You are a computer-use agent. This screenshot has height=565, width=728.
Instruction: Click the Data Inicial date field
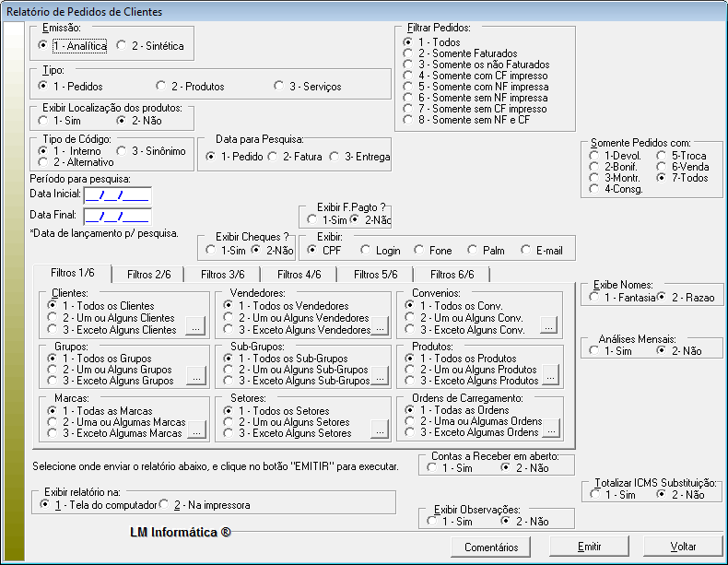click(117, 194)
